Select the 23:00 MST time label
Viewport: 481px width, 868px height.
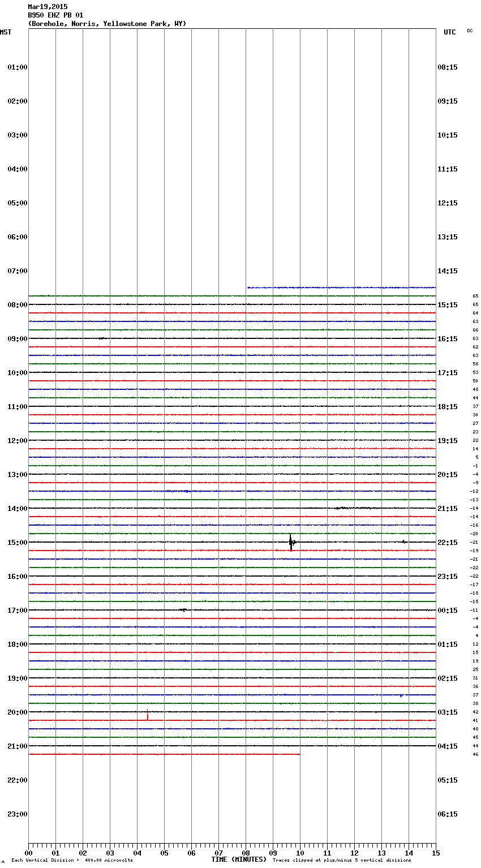(x=18, y=814)
